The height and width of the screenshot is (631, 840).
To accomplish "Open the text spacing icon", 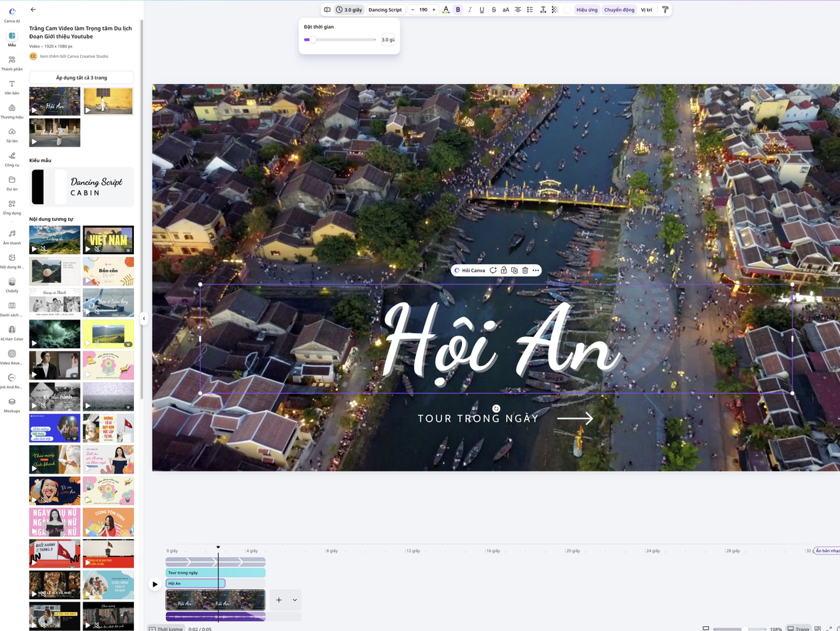I will tap(543, 10).
